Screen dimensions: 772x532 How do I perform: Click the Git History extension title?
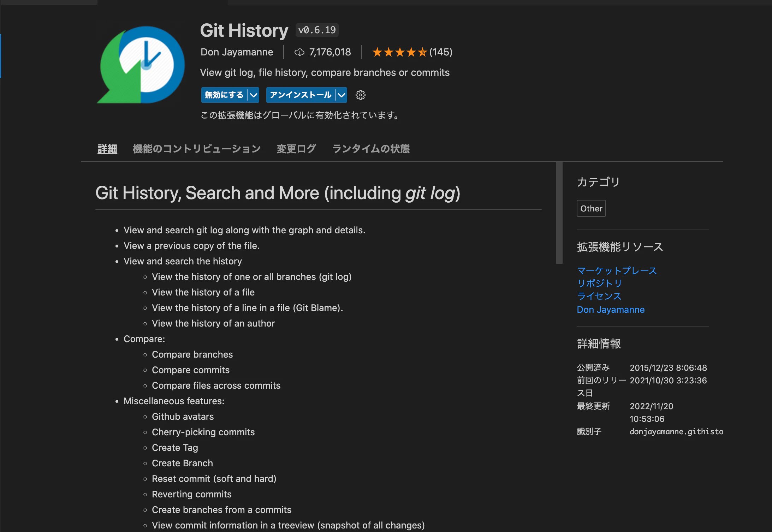(244, 30)
